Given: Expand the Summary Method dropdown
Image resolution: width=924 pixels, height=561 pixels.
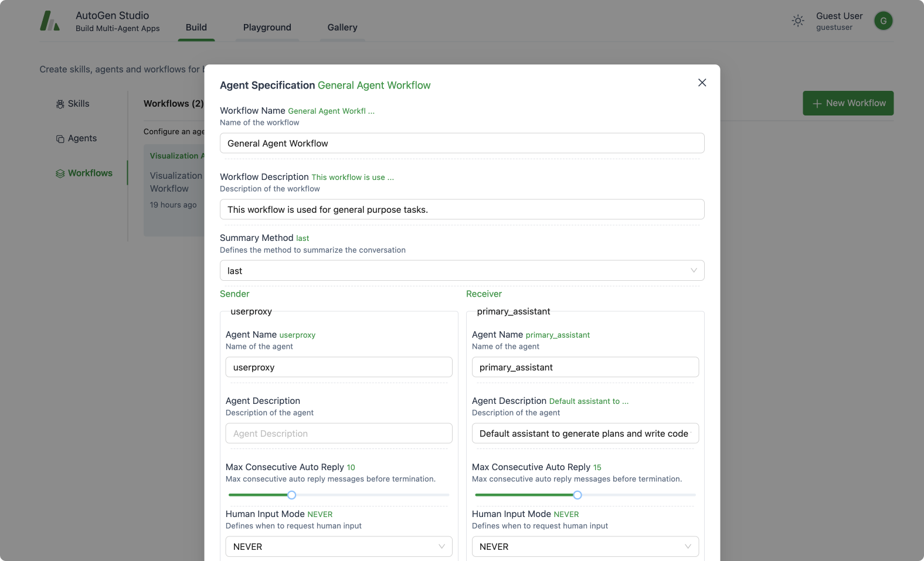Looking at the screenshot, I should point(461,271).
